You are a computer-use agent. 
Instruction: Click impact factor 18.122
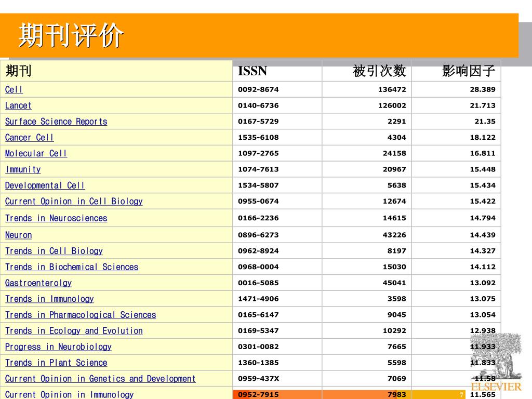483,137
